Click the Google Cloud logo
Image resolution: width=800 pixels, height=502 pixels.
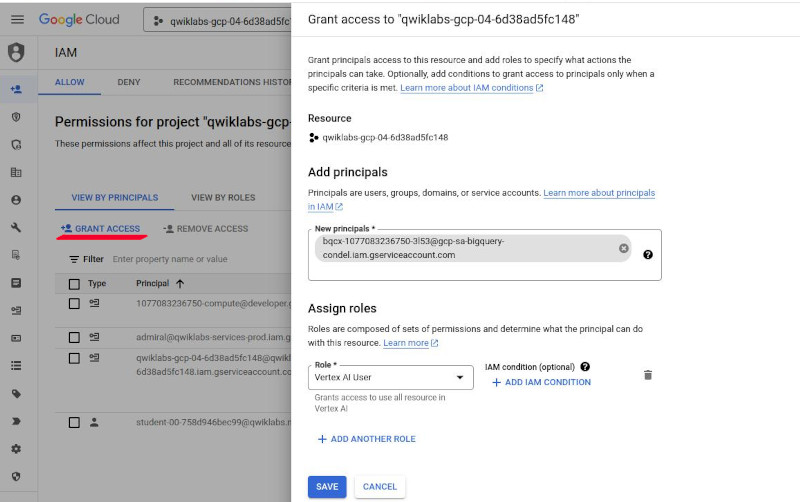(79, 19)
